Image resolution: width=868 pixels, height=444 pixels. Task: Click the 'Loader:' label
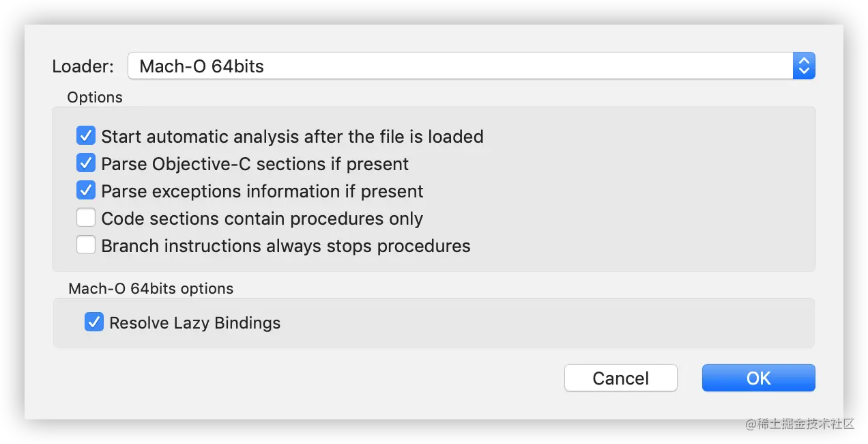[x=83, y=66]
